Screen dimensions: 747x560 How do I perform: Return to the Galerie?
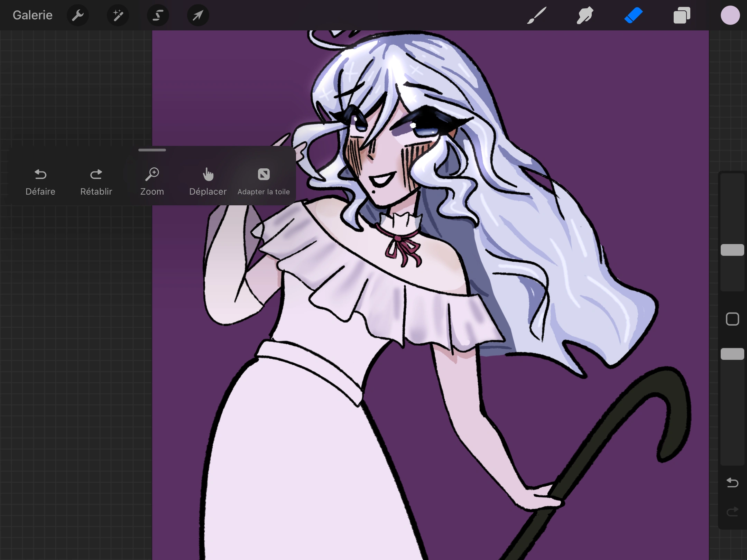point(32,15)
